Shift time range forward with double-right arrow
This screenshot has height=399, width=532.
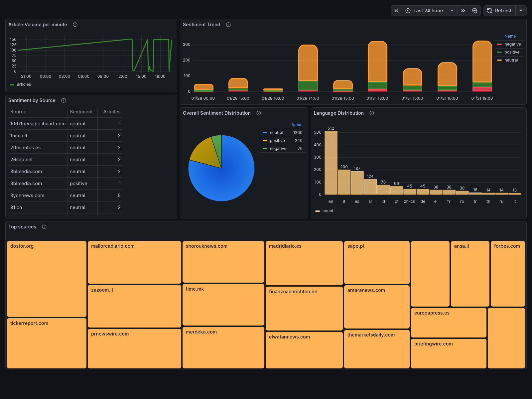pyautogui.click(x=463, y=10)
